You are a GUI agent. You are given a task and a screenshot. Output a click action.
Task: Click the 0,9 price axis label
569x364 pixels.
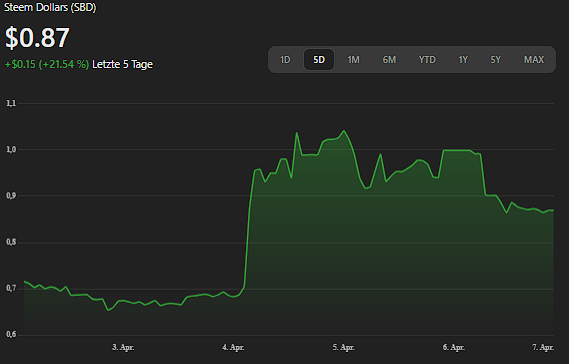11,196
